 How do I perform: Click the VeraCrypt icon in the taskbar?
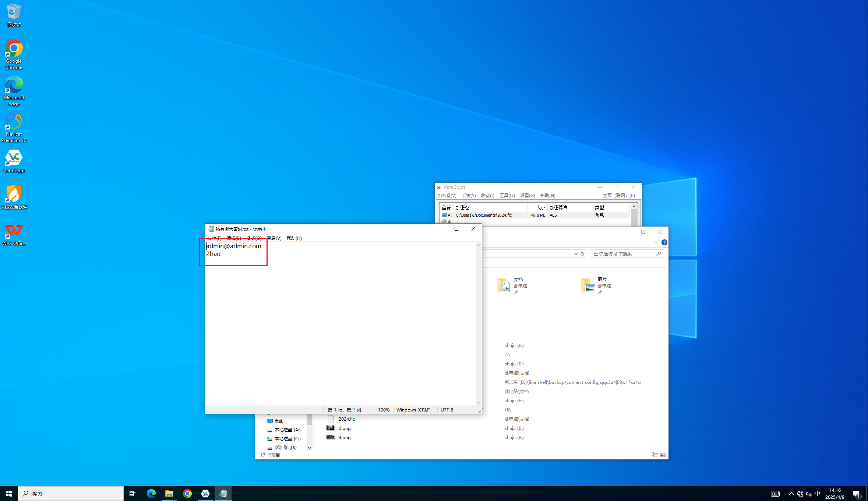click(x=205, y=494)
